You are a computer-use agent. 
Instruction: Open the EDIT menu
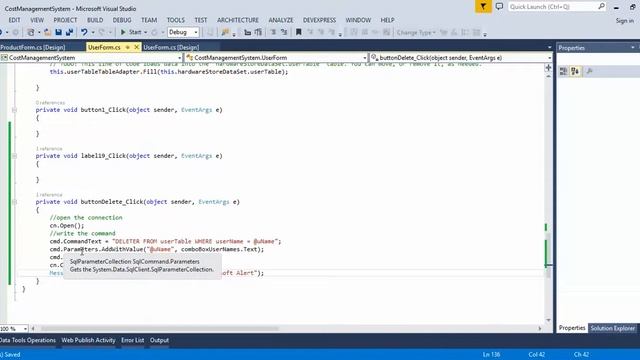(x=14, y=20)
